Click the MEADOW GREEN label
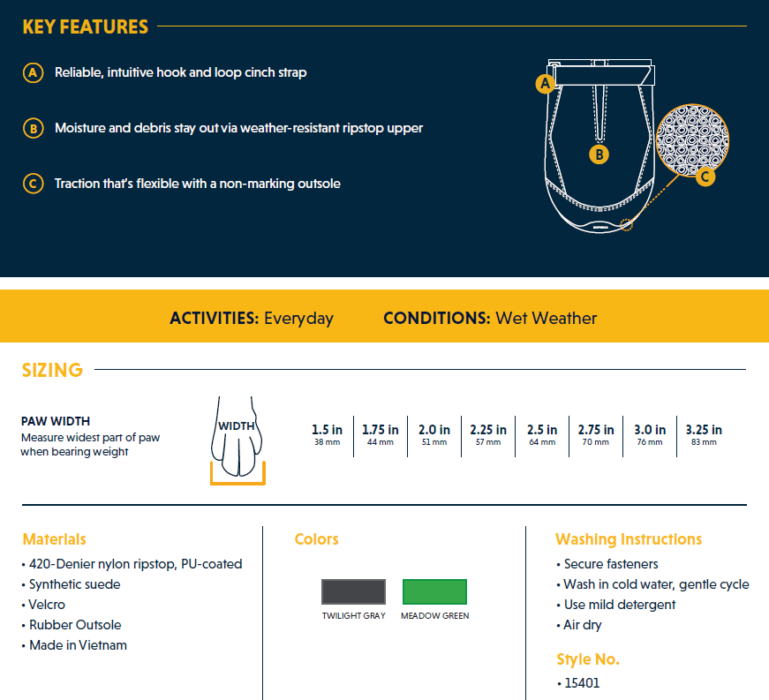 435,615
